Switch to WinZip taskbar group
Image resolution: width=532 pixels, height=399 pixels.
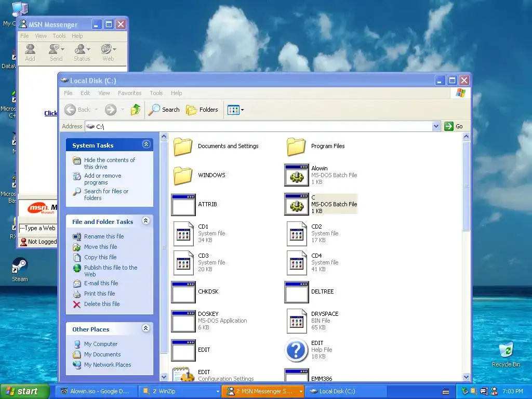pos(180,391)
